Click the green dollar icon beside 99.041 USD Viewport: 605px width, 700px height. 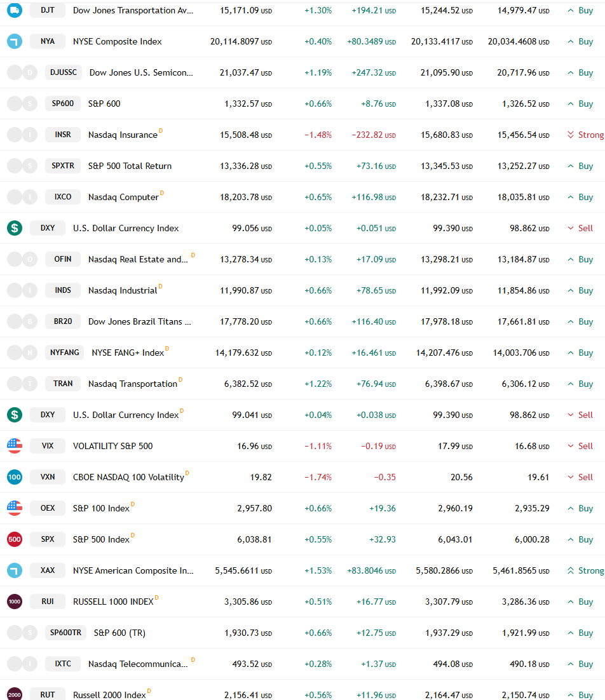coord(15,415)
